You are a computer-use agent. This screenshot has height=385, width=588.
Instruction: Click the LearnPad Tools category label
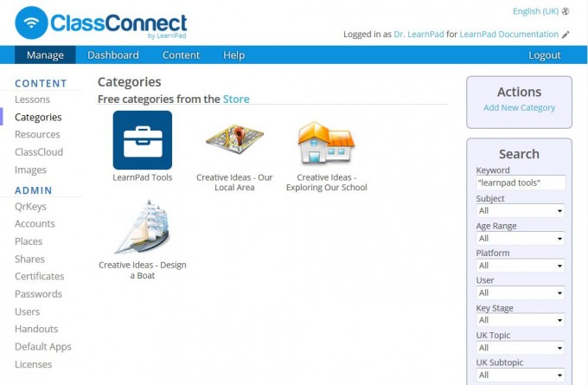coord(143,177)
